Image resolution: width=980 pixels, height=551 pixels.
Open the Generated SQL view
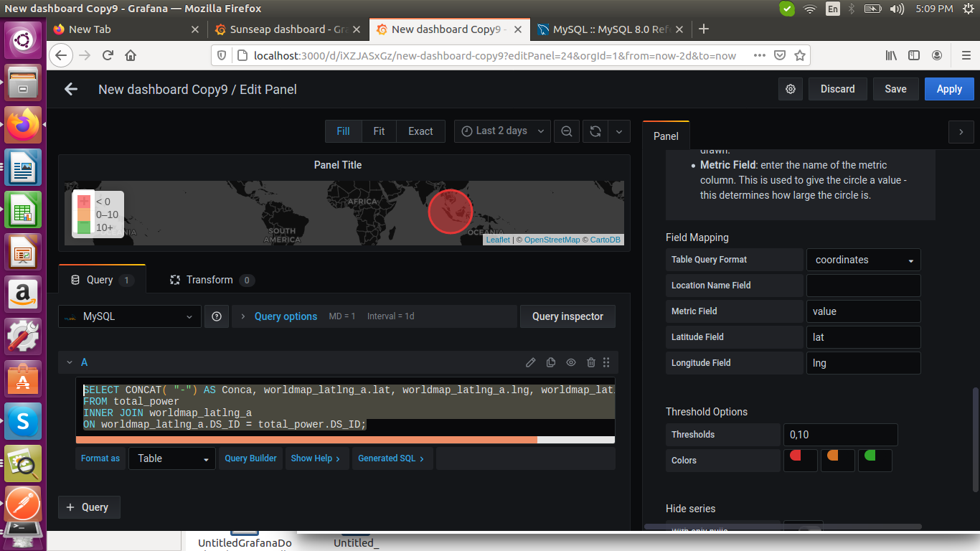coord(392,458)
